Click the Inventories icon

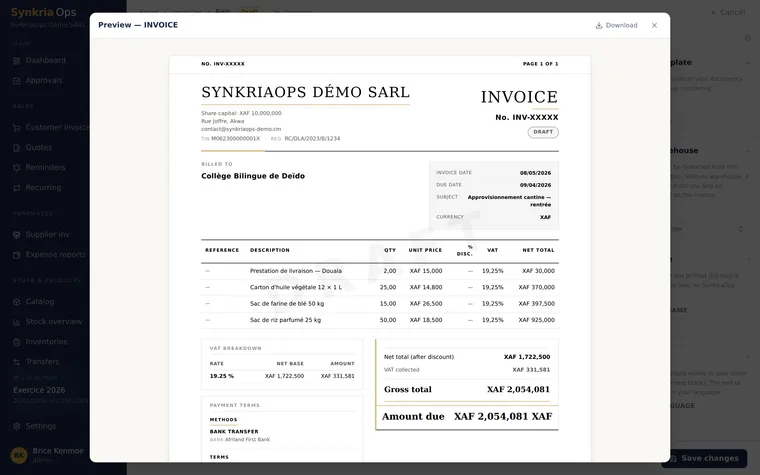point(16,342)
